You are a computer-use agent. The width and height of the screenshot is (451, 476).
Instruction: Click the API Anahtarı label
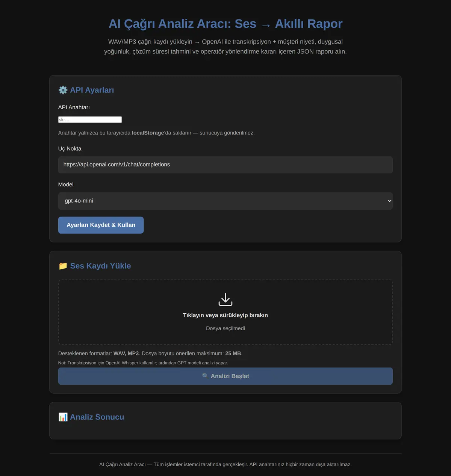(x=74, y=107)
